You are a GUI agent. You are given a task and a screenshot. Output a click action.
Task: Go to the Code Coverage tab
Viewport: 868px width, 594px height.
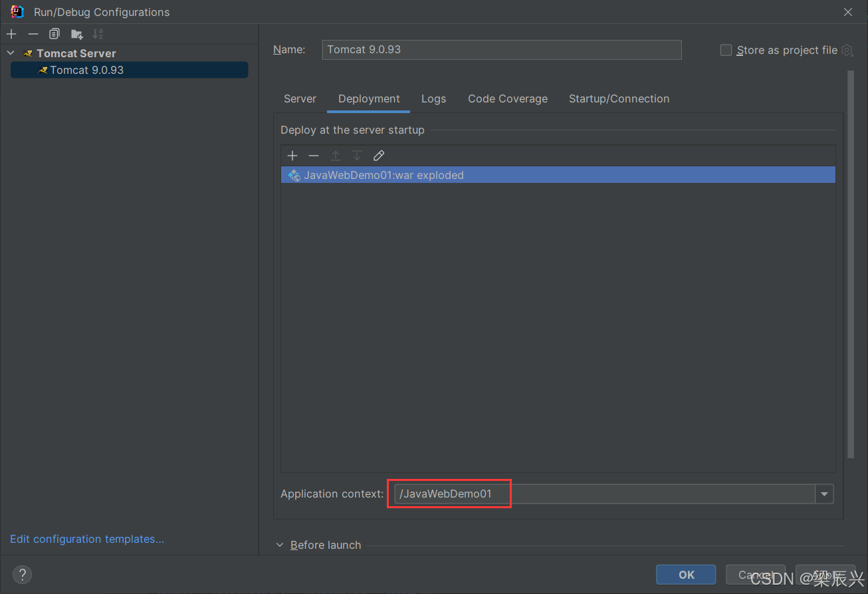click(508, 98)
